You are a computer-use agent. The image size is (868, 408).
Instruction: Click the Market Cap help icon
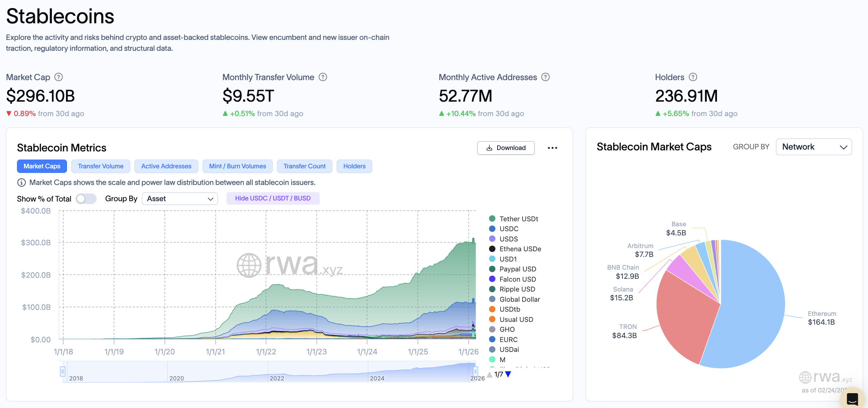59,77
